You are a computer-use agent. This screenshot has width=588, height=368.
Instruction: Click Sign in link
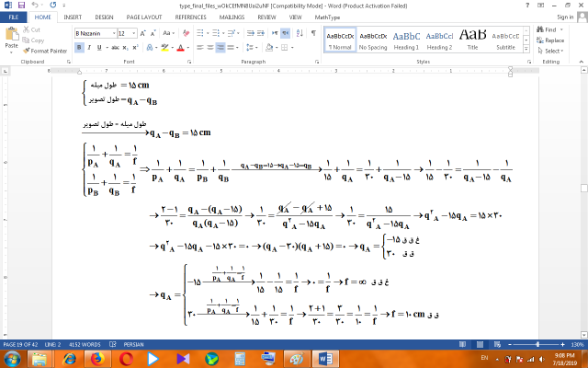[x=565, y=17]
